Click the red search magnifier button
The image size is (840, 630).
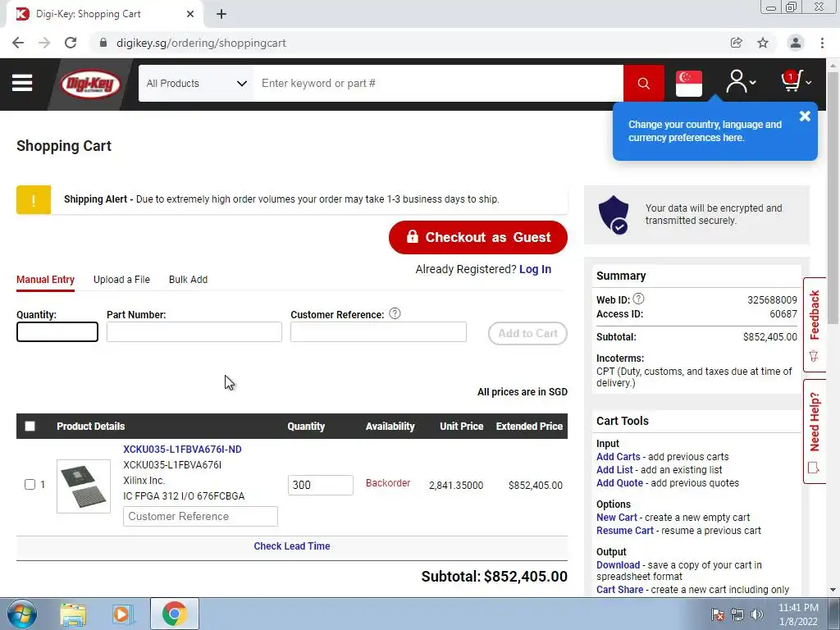tap(643, 83)
